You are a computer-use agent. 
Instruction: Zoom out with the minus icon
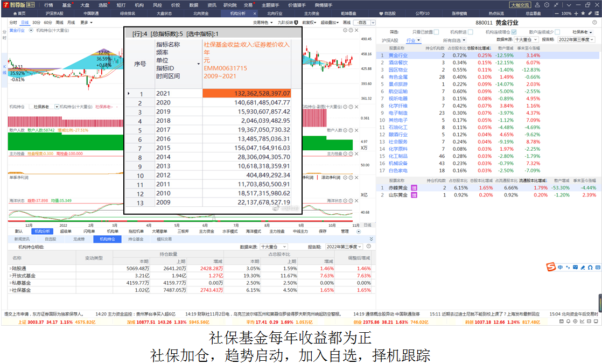pos(557,13)
